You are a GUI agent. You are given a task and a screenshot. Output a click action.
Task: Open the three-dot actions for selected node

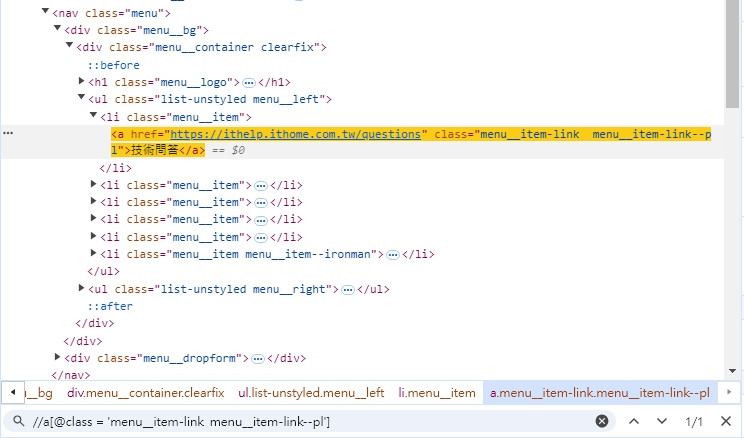[8, 133]
